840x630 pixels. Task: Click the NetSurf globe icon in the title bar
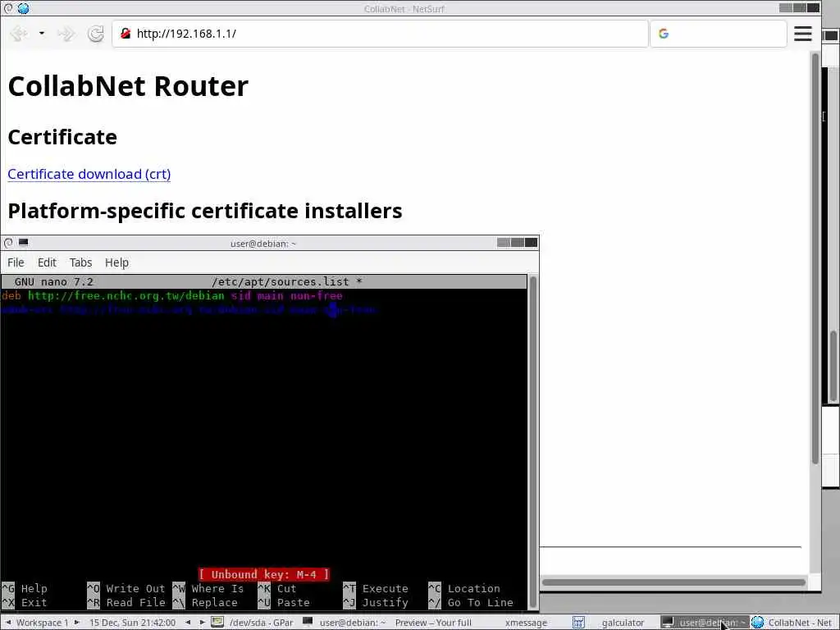pos(23,8)
